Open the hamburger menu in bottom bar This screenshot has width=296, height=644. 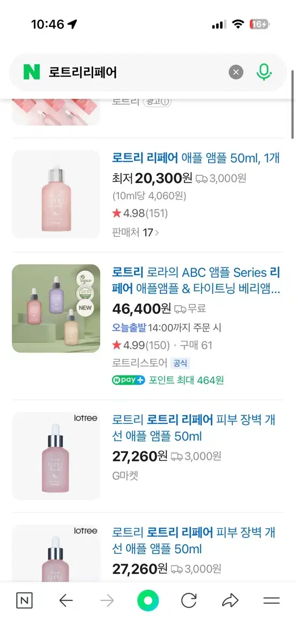[272, 601]
